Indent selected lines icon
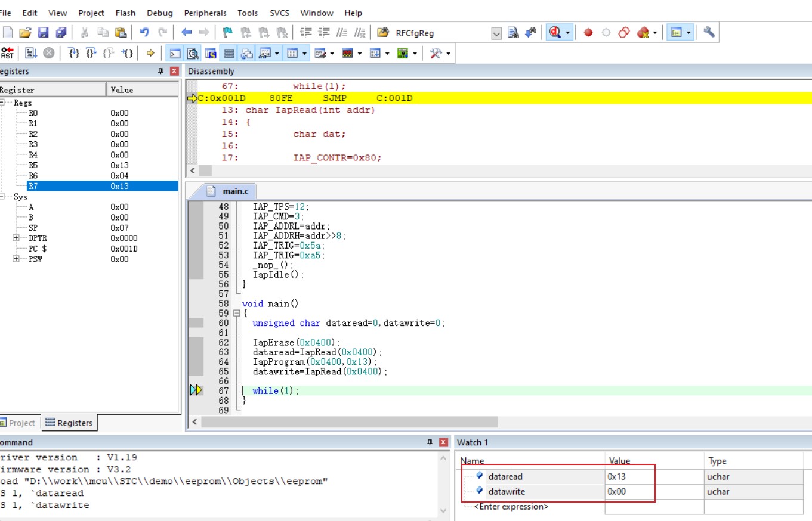 (306, 32)
